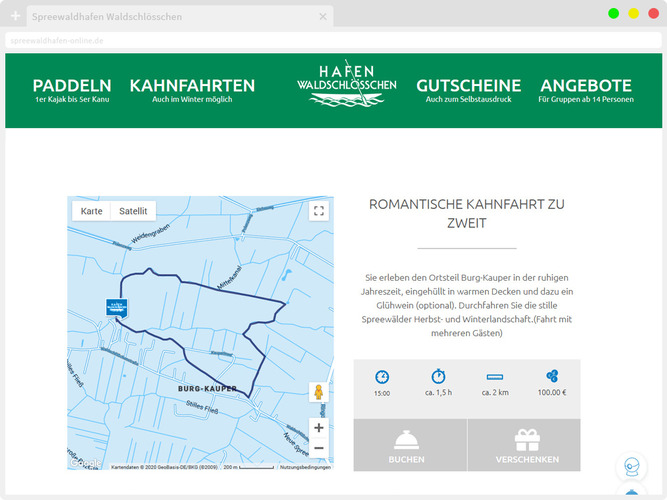Click the distance icon above ca. 2 km

click(x=495, y=377)
